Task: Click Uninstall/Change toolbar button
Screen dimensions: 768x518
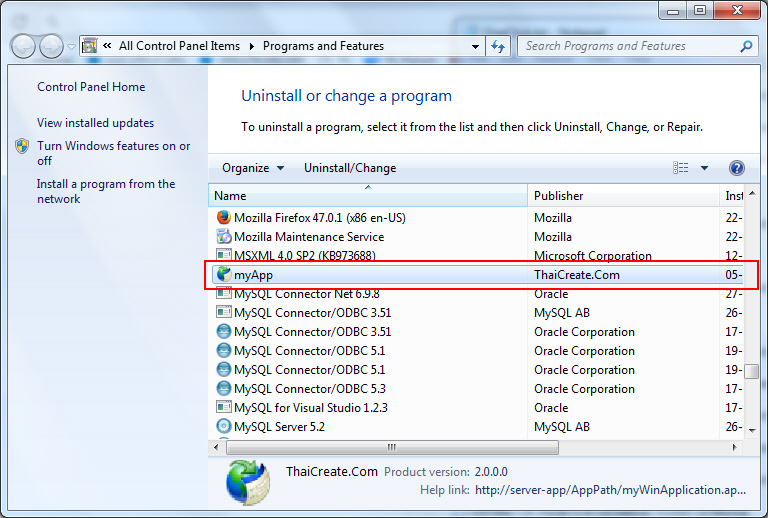Action: tap(350, 168)
